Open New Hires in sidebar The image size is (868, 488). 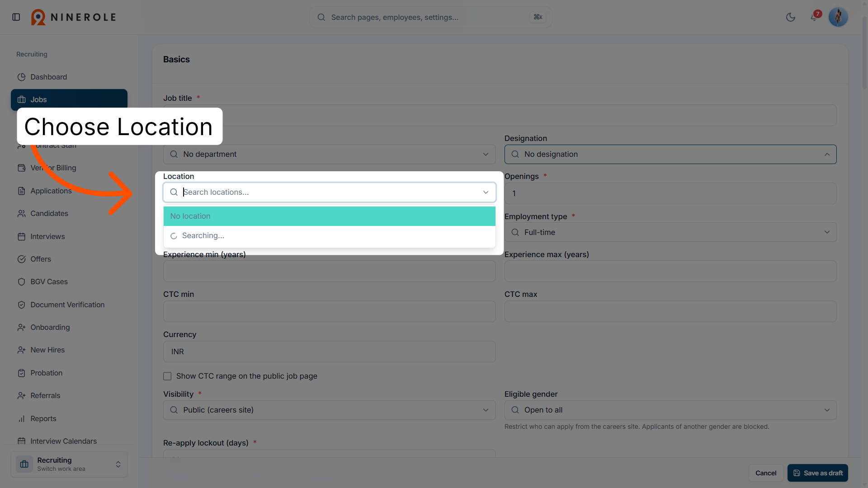69,350
